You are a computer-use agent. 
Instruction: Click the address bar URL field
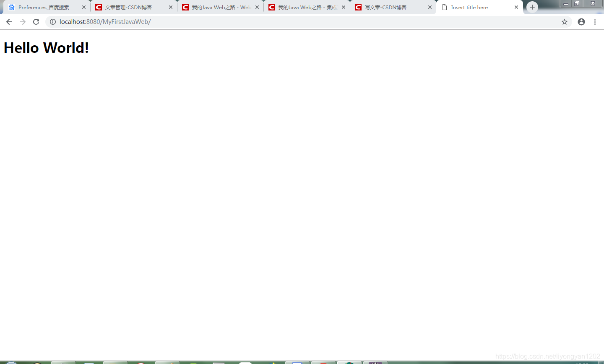308,22
